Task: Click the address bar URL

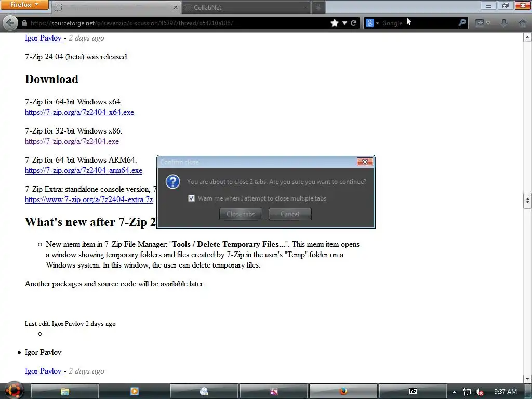Action: tap(131, 23)
